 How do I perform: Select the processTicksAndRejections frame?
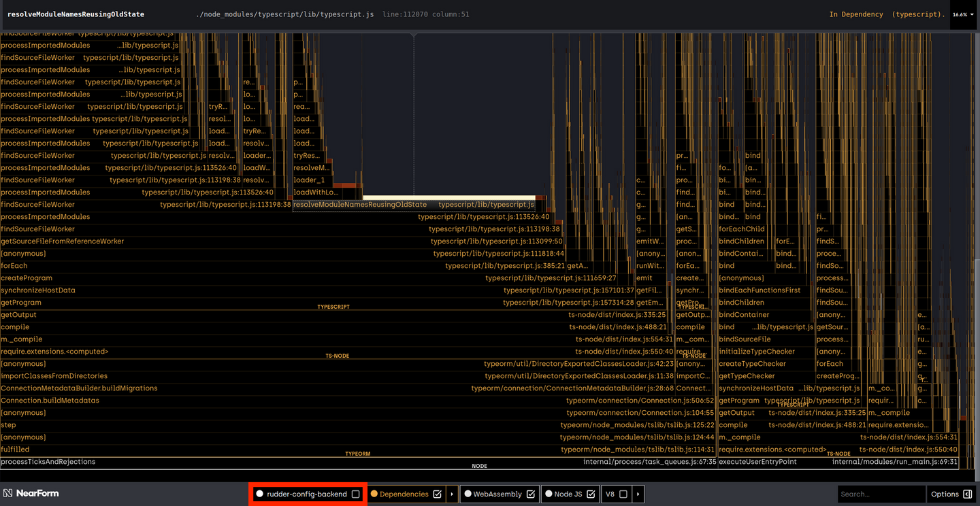[359, 462]
